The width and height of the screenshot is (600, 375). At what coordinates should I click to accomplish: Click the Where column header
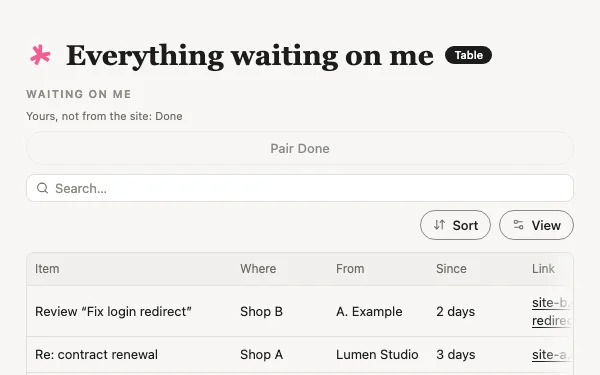258,269
